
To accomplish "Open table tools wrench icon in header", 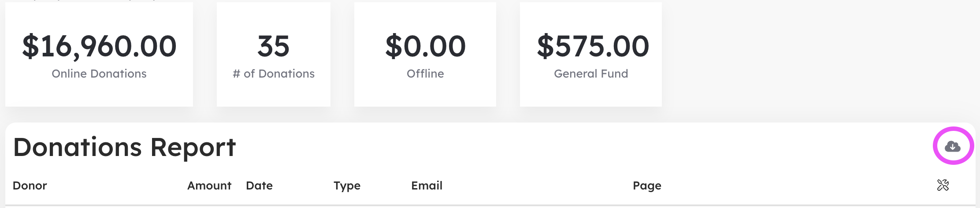I will click(943, 185).
